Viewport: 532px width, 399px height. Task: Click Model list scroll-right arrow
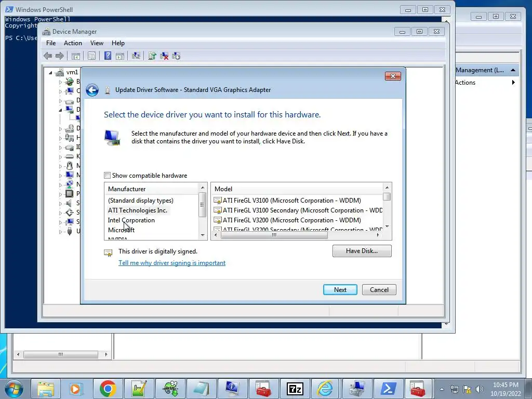[x=378, y=235]
